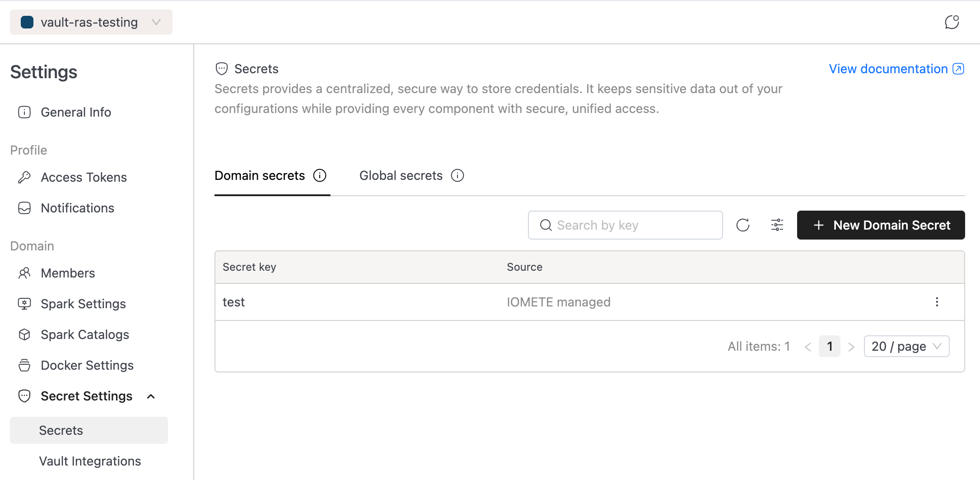
Task: Open the filter settings icon
Action: (777, 225)
